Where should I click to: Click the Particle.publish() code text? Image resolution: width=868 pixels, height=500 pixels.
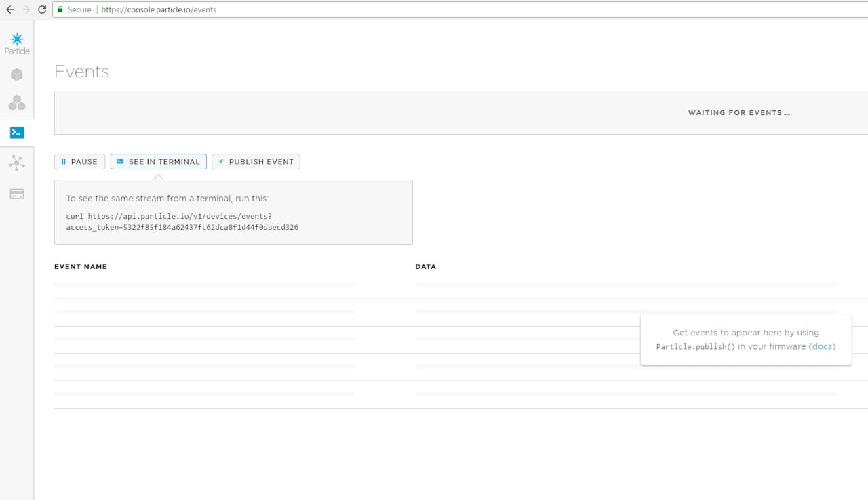pos(696,347)
